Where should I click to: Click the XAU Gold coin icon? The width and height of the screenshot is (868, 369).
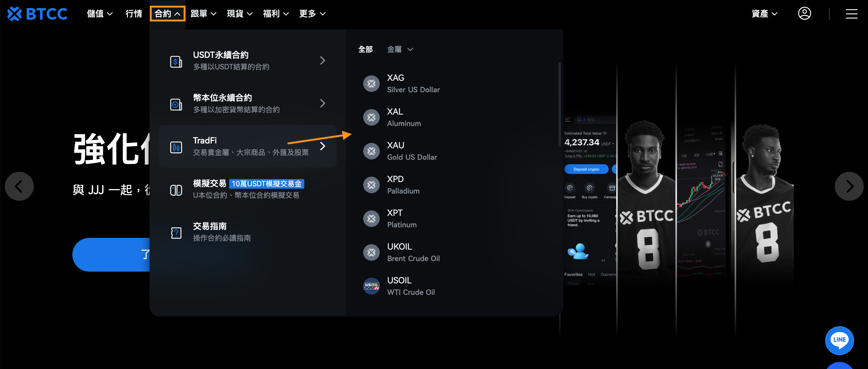click(x=371, y=151)
